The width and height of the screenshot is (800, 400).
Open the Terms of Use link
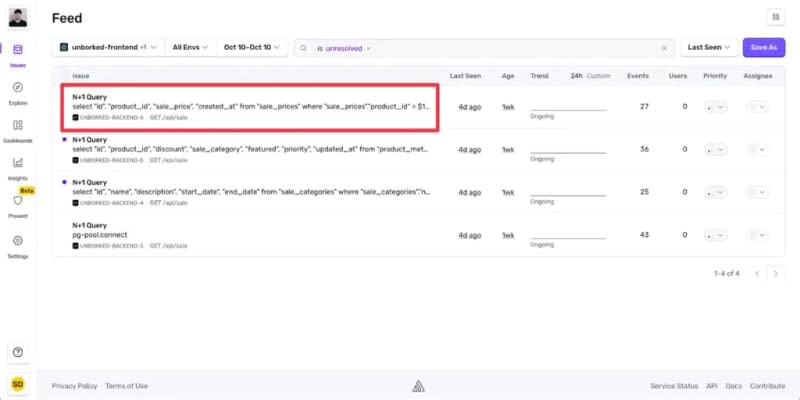[127, 386]
